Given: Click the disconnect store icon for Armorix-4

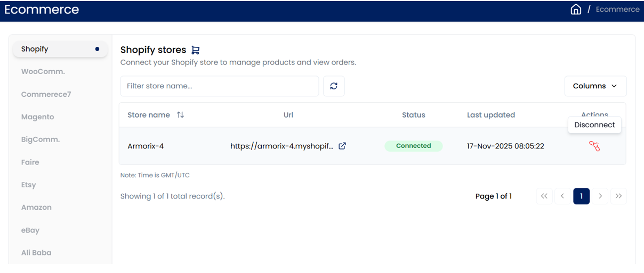Looking at the screenshot, I should [x=594, y=146].
